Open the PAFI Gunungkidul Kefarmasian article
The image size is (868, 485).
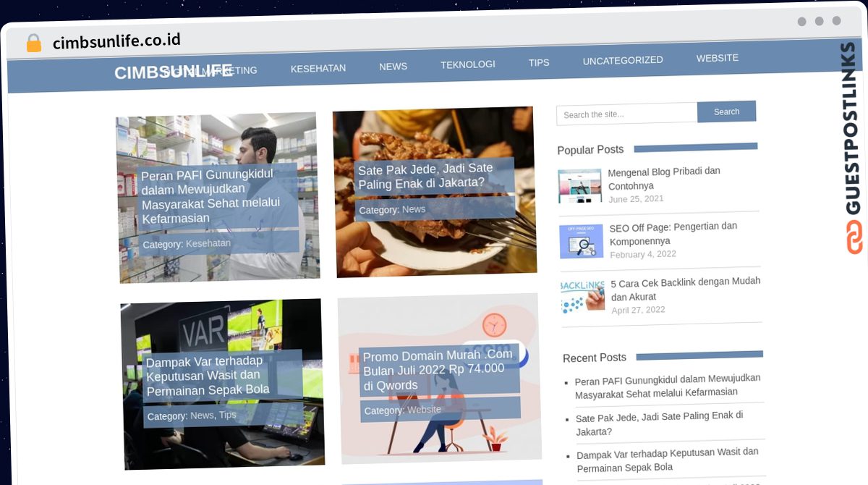pyautogui.click(x=210, y=195)
